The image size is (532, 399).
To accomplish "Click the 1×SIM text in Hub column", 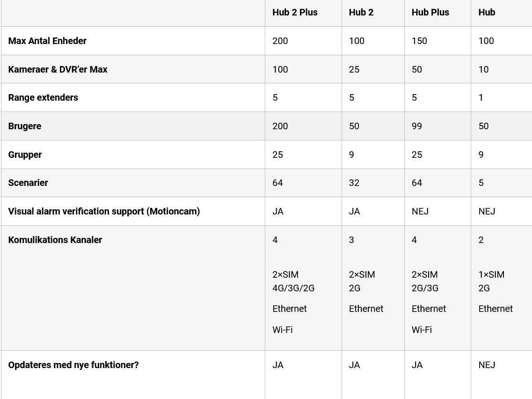I will coord(491,274).
